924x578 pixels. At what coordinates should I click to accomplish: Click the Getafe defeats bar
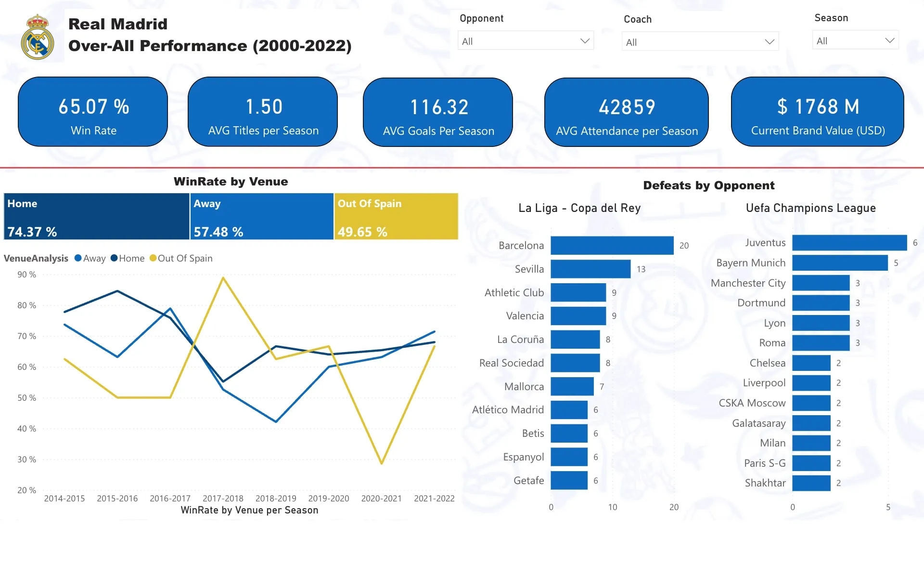(569, 480)
